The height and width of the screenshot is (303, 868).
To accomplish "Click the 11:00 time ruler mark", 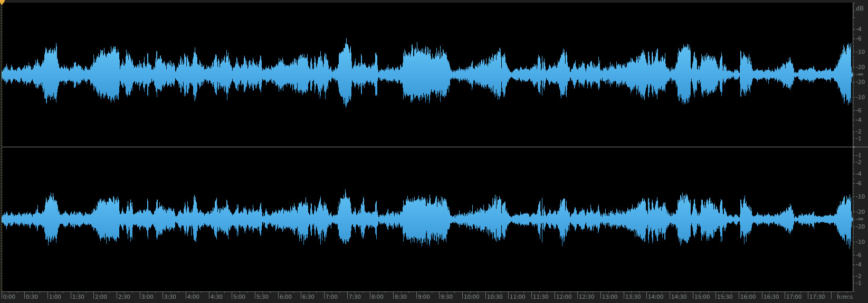I will (517, 297).
